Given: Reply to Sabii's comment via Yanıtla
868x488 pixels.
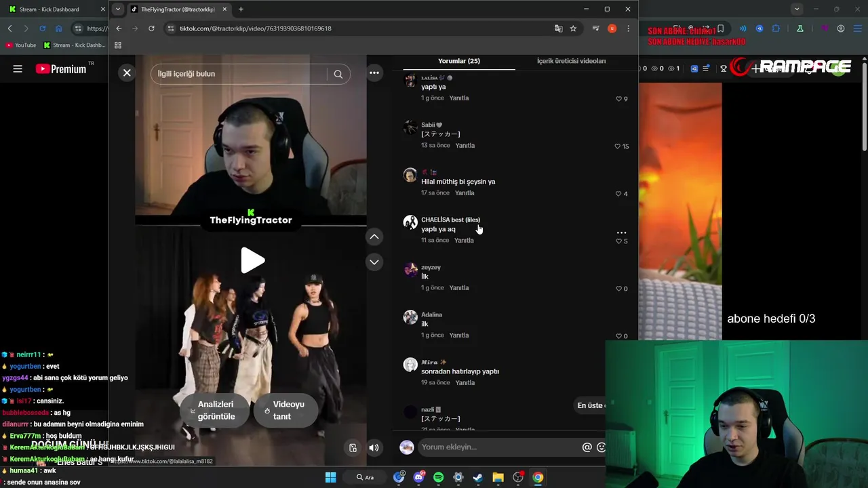Looking at the screenshot, I should pos(465,146).
